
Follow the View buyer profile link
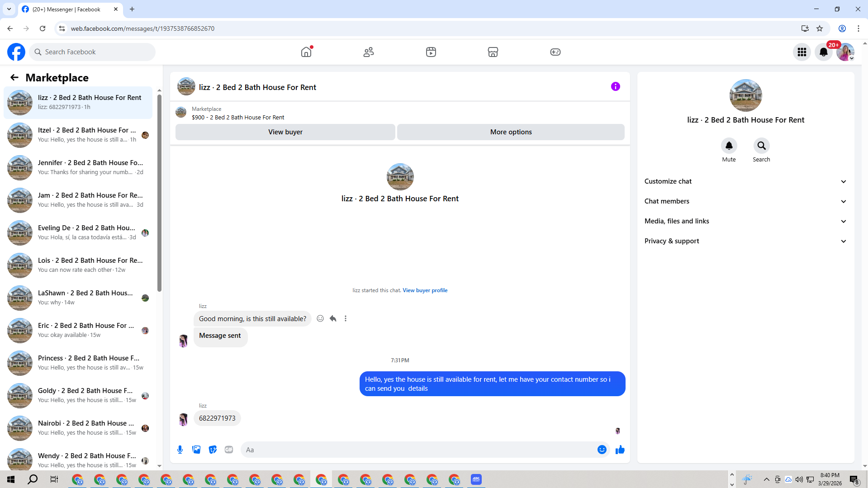425,290
